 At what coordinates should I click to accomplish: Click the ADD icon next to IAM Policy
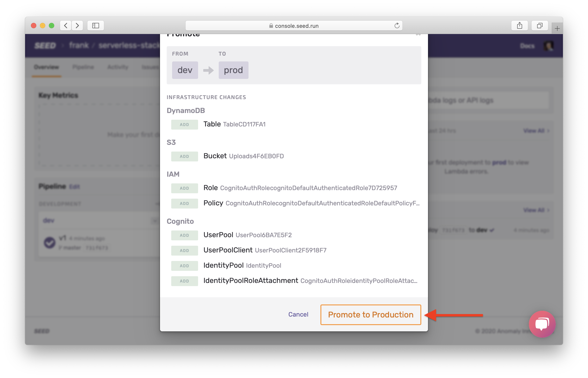[x=184, y=203]
